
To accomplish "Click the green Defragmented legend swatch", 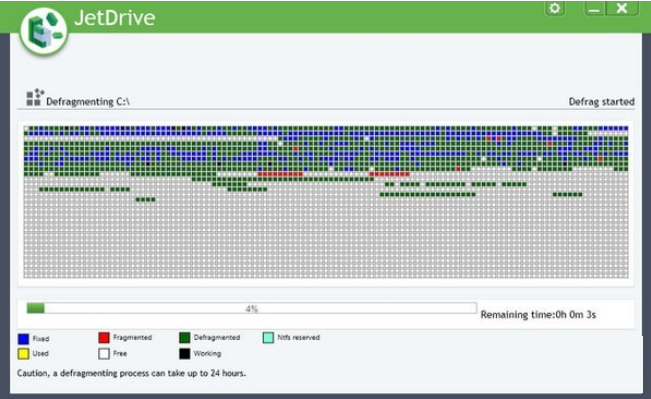I will (184, 338).
